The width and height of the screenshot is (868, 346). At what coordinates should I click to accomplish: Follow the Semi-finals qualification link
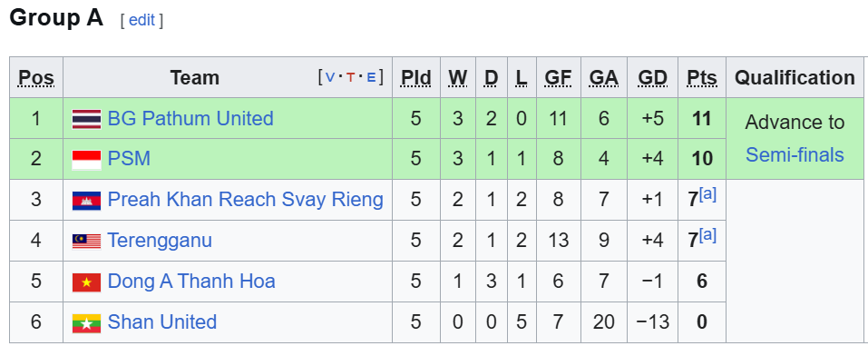(x=795, y=155)
